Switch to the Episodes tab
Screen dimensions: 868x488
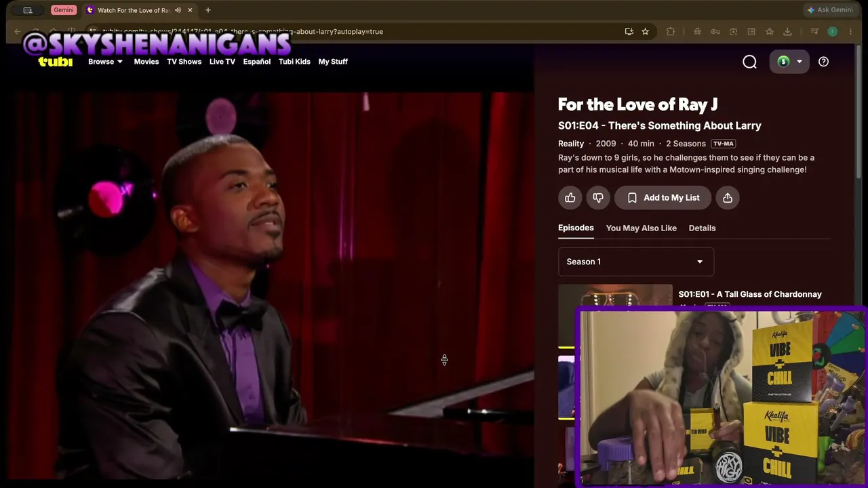coord(576,228)
